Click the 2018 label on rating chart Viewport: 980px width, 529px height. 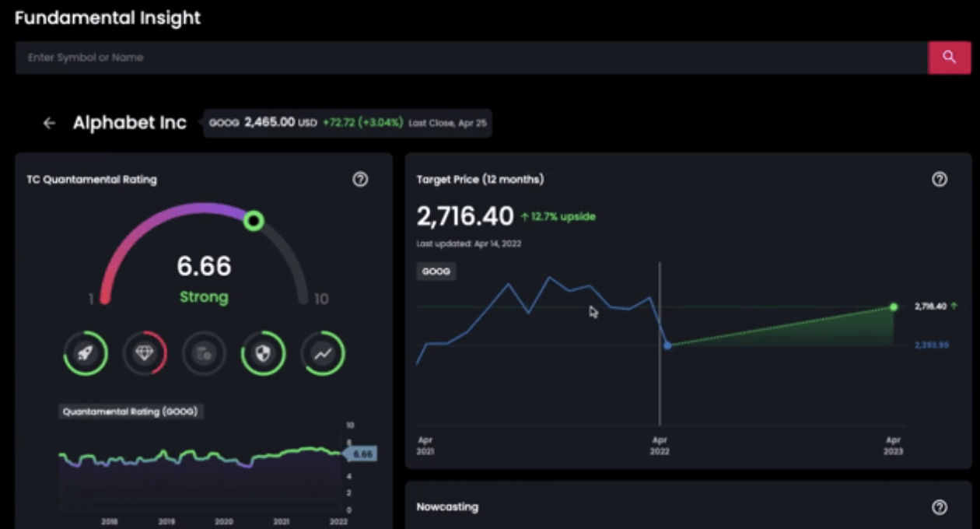tap(110, 522)
